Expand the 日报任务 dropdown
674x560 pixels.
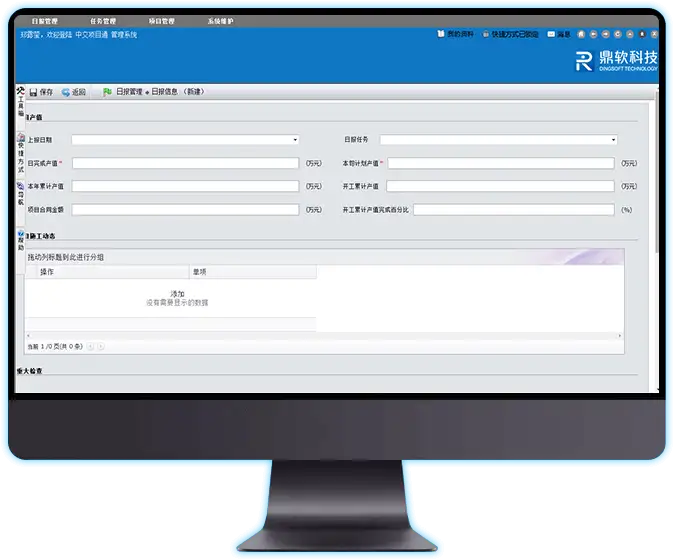click(612, 140)
